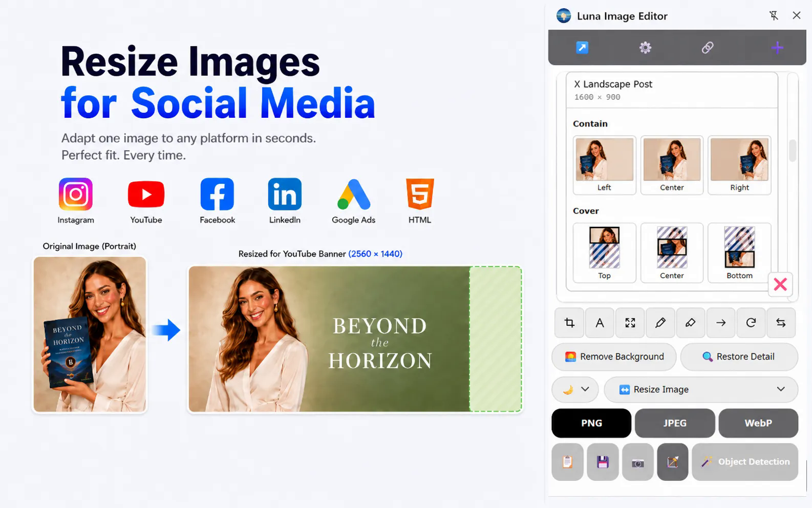Click the purple plus tab
Viewport: 812px width, 508px height.
tap(777, 48)
